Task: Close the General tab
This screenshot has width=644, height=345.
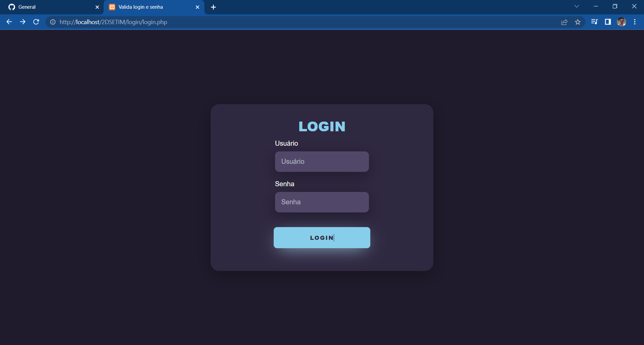Action: pos(97,7)
